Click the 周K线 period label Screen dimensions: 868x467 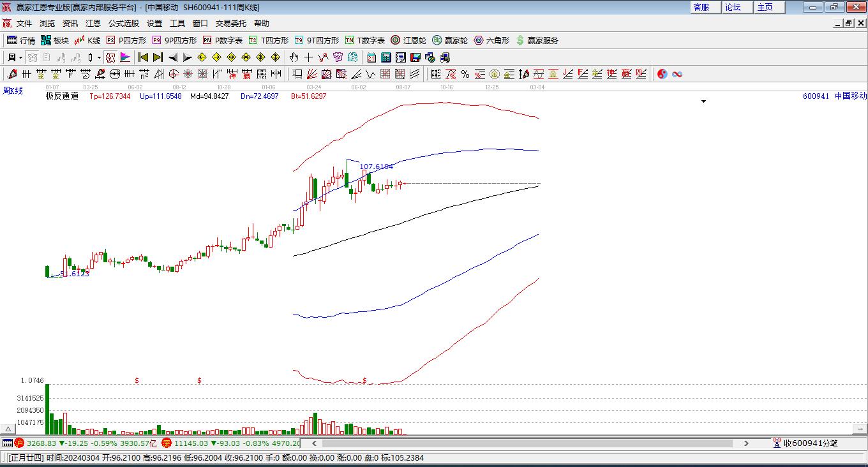pos(13,91)
